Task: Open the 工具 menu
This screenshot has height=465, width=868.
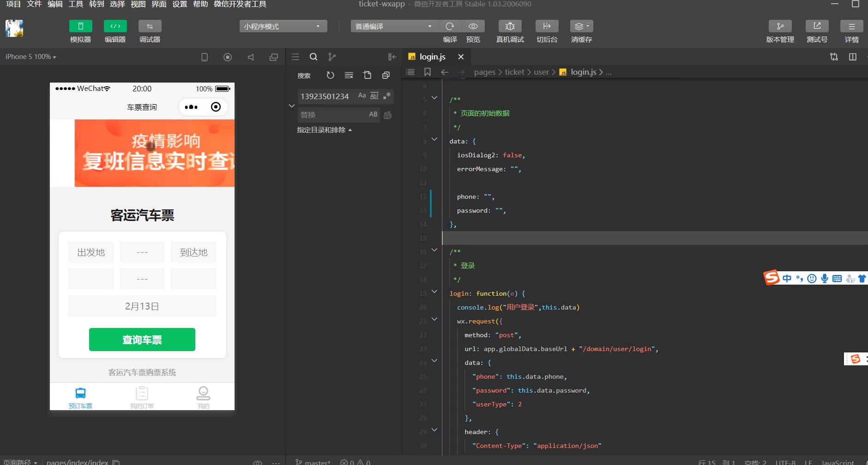Action: click(x=76, y=4)
